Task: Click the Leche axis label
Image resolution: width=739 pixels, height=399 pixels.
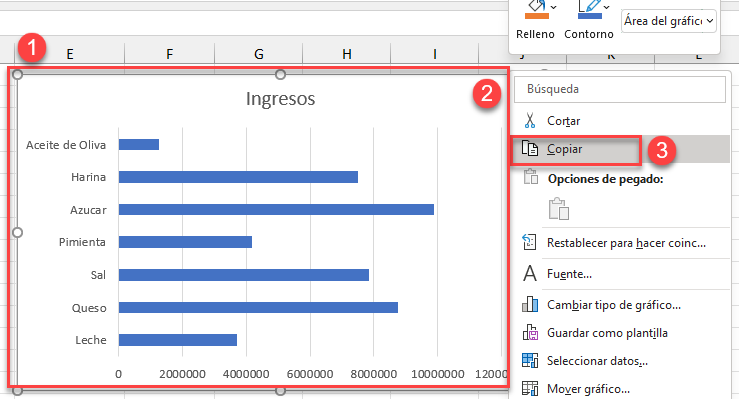Action: coord(91,340)
